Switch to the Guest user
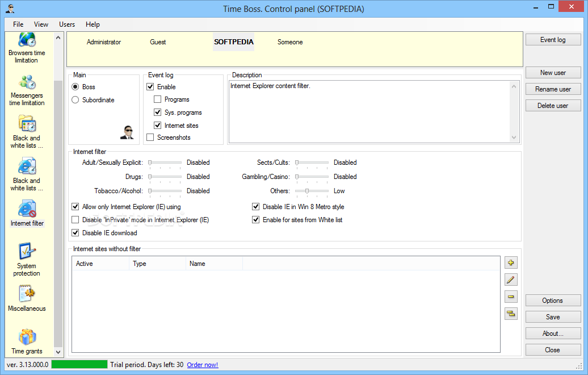The image size is (588, 375). (158, 42)
